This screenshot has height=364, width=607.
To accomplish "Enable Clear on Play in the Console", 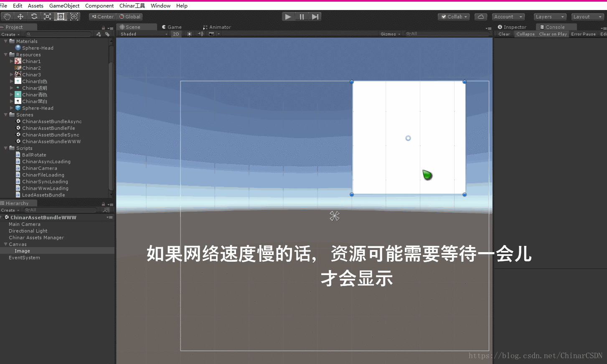I will 553,34.
